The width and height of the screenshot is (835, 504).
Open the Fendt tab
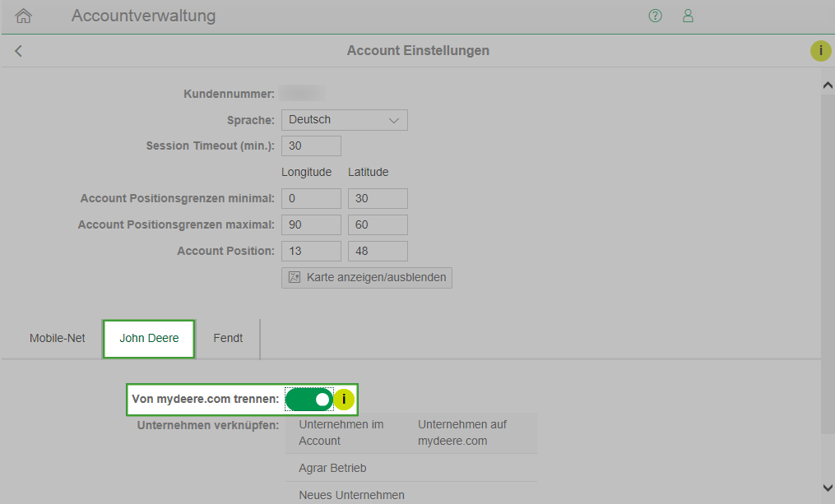[x=228, y=338]
